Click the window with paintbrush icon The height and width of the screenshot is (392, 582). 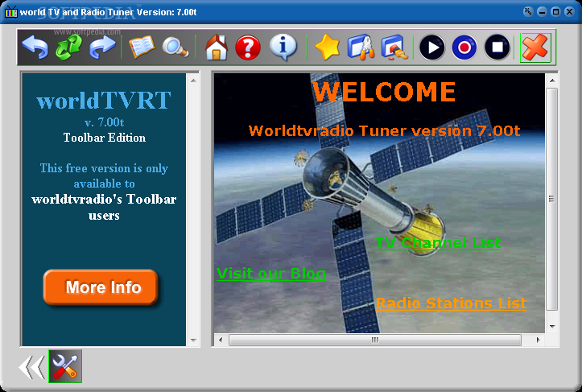[x=394, y=47]
